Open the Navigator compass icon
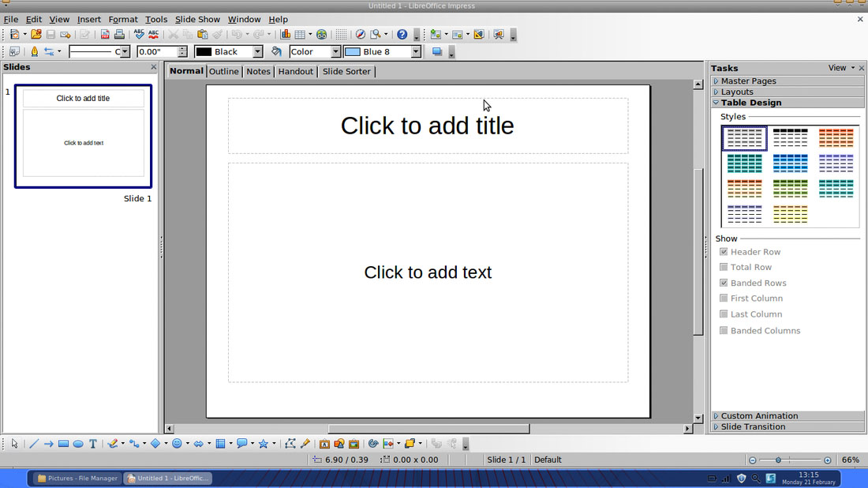 [x=360, y=35]
